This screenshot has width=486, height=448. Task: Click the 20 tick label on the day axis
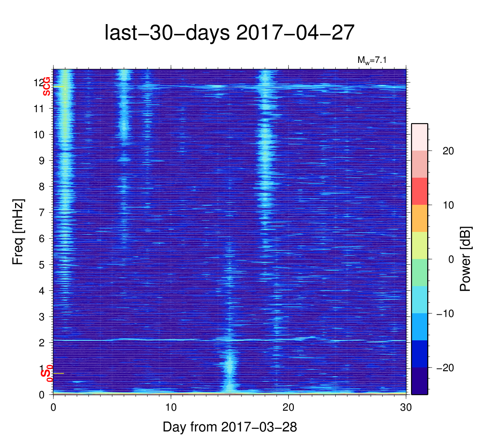[288, 408]
